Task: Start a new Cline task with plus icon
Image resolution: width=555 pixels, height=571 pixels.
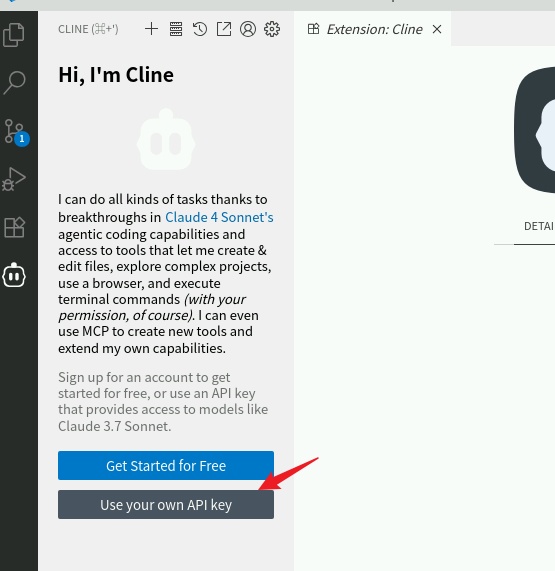Action: [x=151, y=29]
